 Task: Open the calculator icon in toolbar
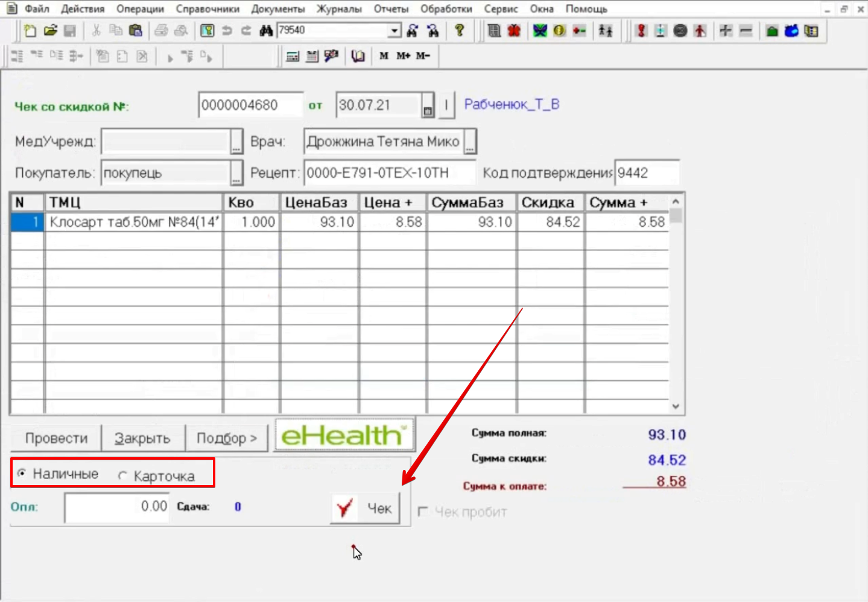293,56
